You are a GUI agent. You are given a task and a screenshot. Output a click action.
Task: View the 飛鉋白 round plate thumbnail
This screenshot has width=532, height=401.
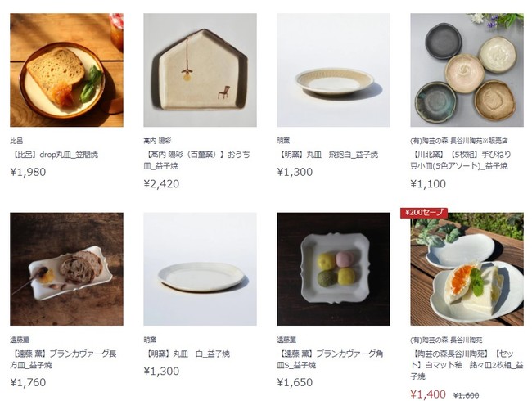tap(333, 70)
